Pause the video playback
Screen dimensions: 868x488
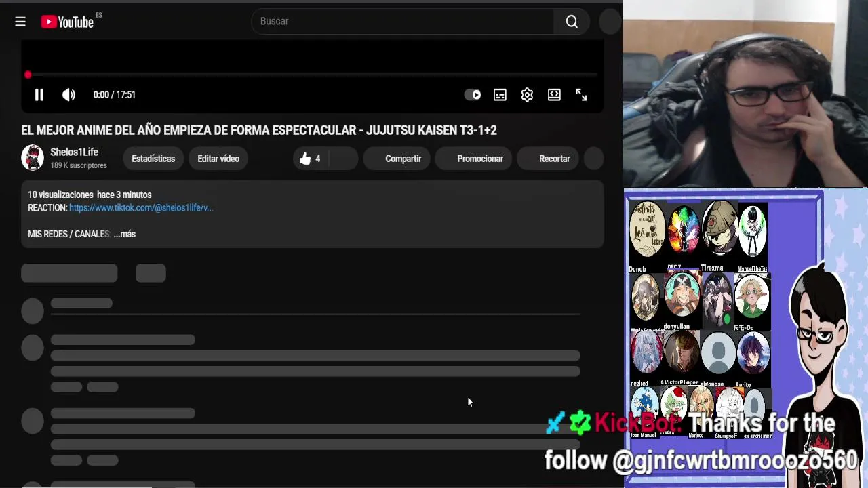coord(39,95)
